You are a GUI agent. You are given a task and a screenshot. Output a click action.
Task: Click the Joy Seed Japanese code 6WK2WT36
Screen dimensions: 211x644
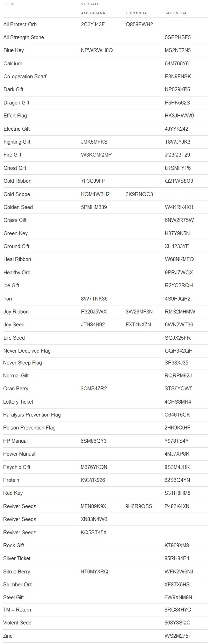(x=179, y=324)
